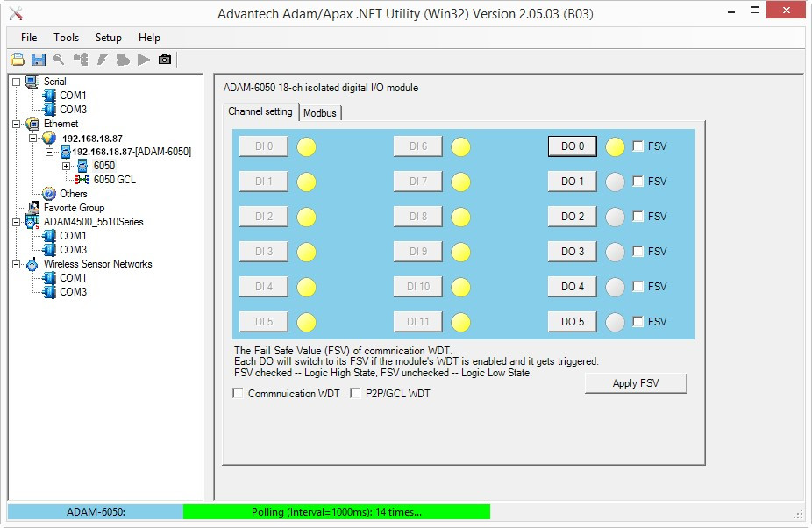Click the green Polling progress status bar
812x528 pixels.
click(337, 512)
